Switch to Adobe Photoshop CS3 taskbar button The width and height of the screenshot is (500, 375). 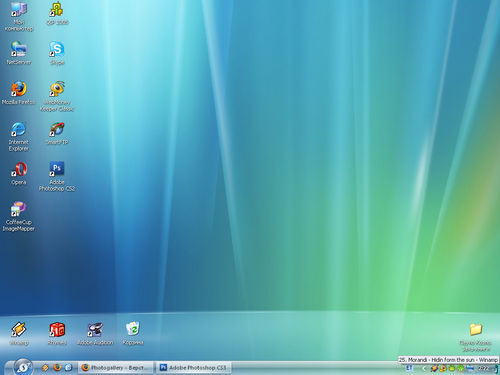click(194, 368)
